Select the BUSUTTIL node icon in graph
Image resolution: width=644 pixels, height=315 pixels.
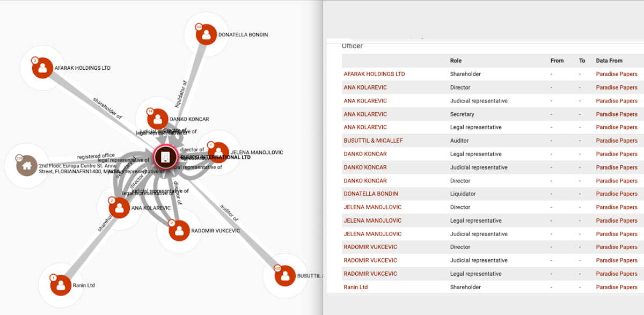[x=285, y=276]
